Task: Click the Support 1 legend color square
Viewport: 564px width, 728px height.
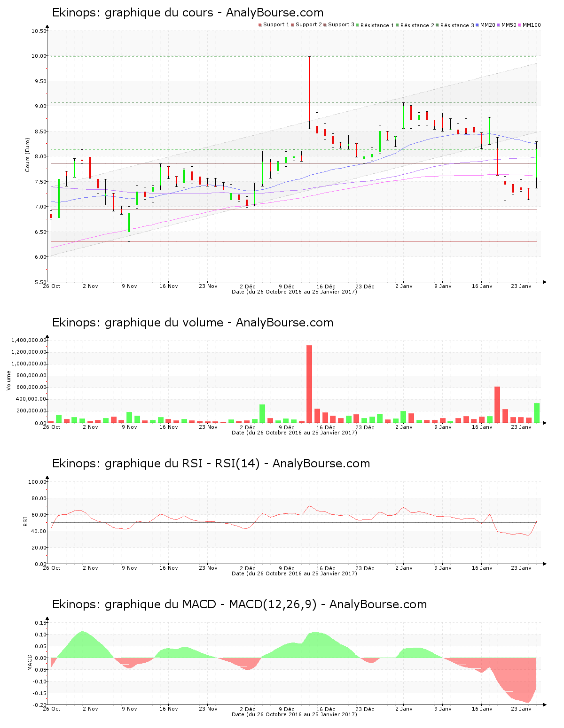Action: click(260, 25)
